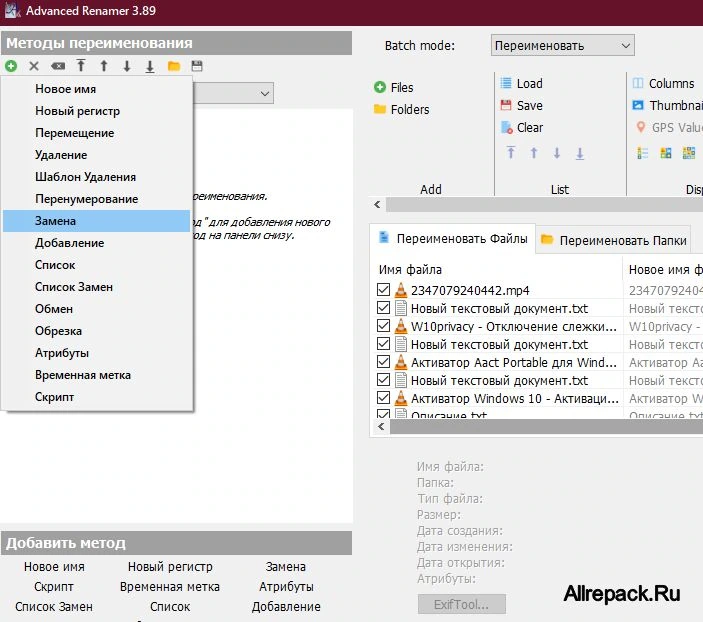Toggle Thumbnails display option
The width and height of the screenshot is (703, 622).
[667, 105]
